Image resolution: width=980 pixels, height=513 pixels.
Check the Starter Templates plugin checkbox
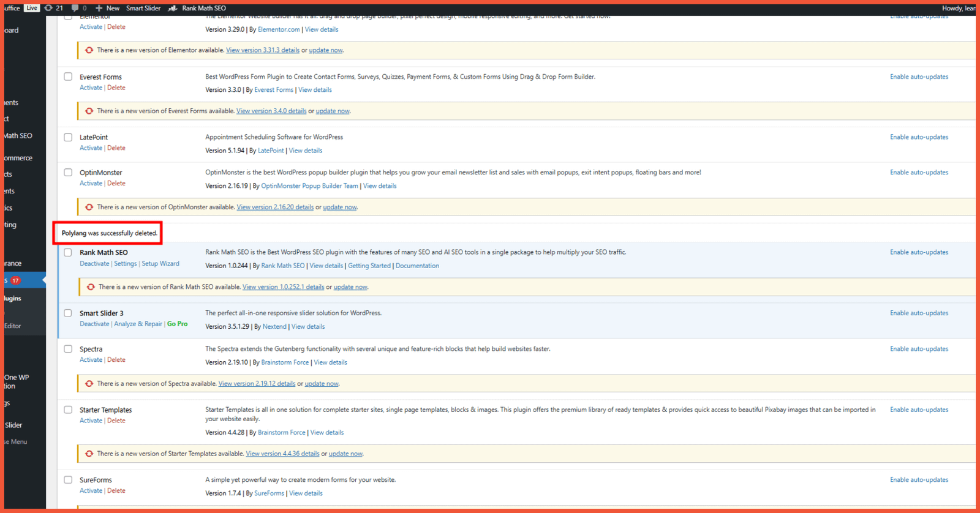tap(68, 410)
